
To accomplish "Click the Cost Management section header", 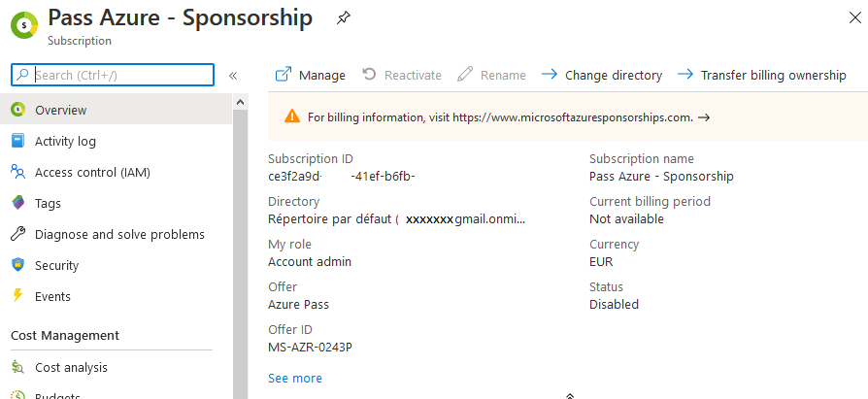I will [x=65, y=335].
